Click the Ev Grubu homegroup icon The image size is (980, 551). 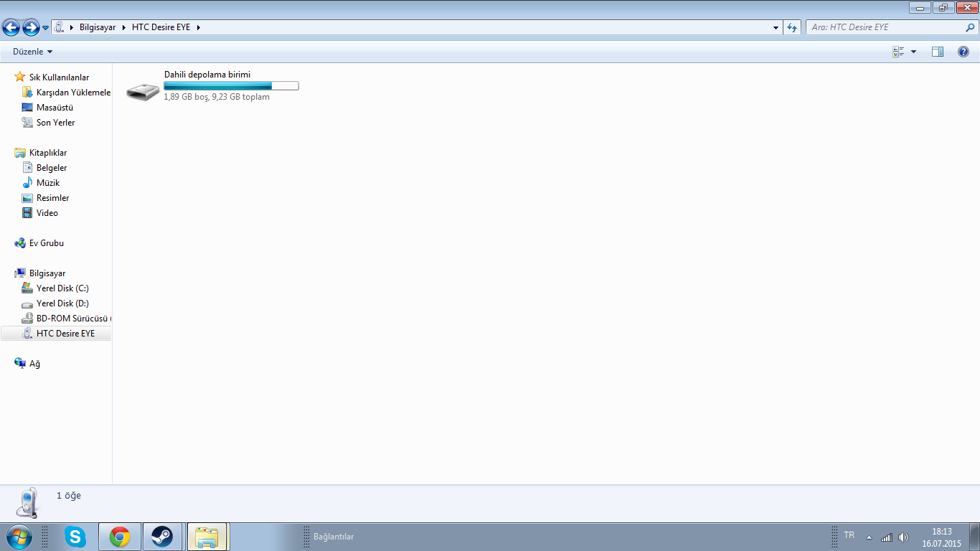20,243
